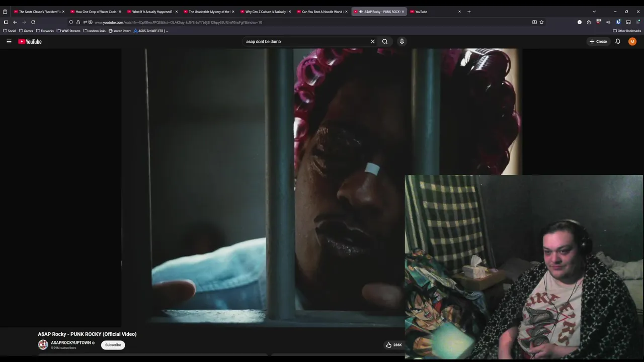Screen dimensions: 644x362
Task: Open the WWE Streams bookmarks folder
Action: (68, 31)
